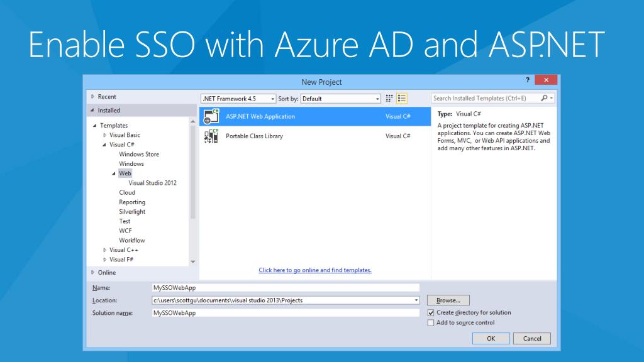Select the Reporting template category
644x362 pixels.
[132, 202]
